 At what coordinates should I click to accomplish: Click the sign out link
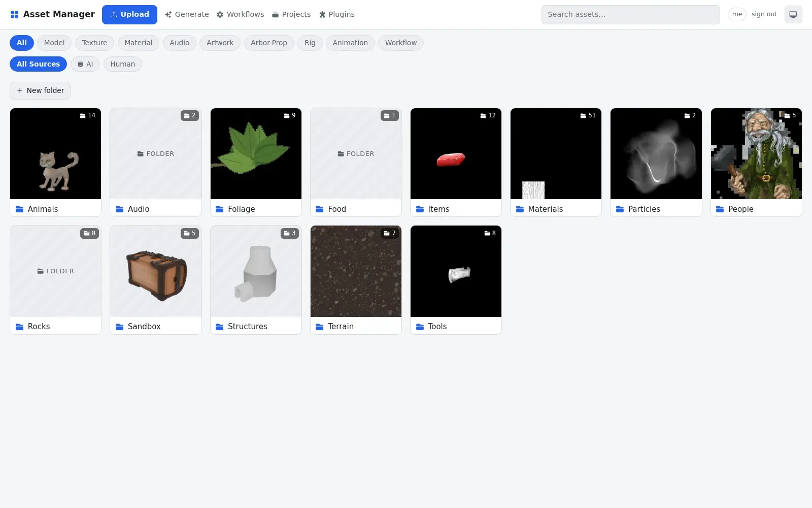coord(764,14)
